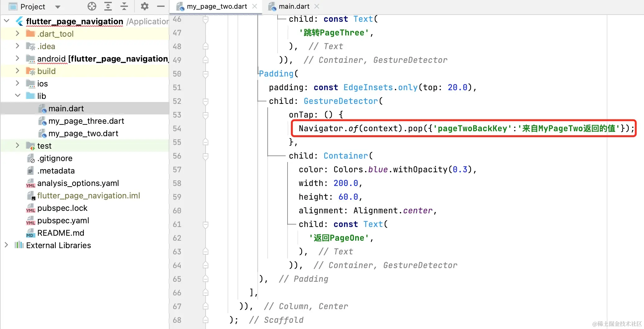
Task: Click .metadata file icon
Action: [x=30, y=171]
